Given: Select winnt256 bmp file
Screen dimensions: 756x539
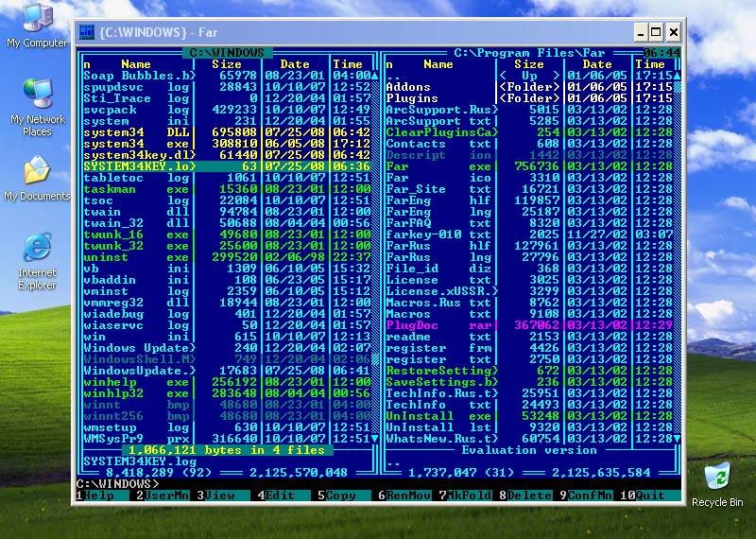Looking at the screenshot, I should click(227, 416).
